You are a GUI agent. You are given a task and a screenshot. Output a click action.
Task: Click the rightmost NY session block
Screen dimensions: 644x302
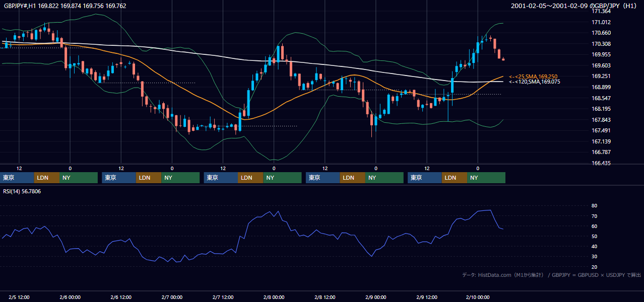486,178
